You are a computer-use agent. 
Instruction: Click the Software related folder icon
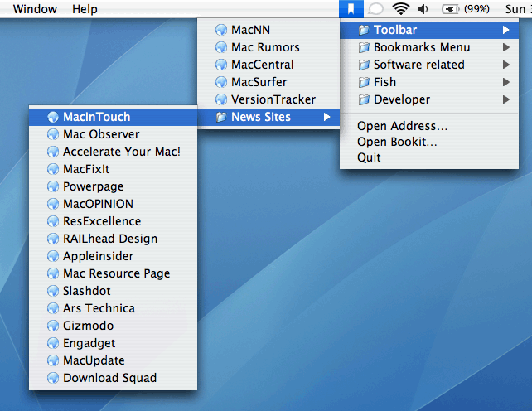point(364,65)
